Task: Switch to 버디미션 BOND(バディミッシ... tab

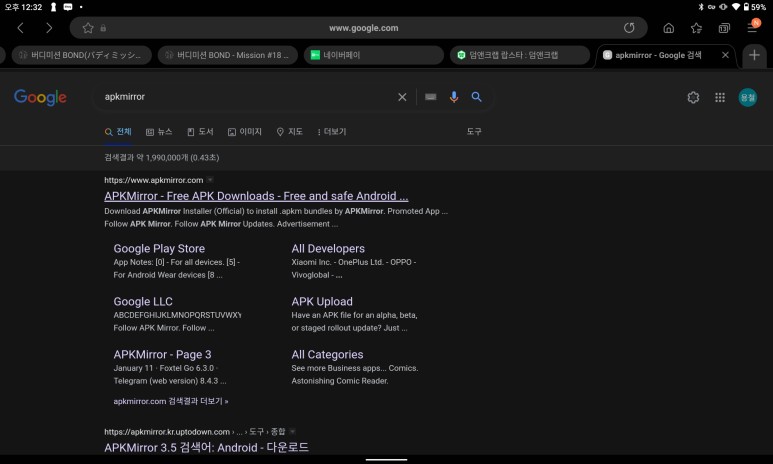Action: click(82, 55)
